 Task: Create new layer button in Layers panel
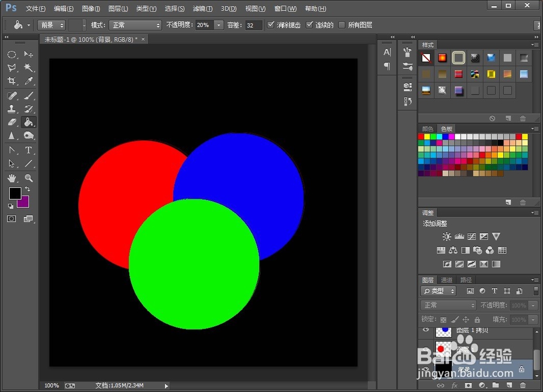click(509, 385)
